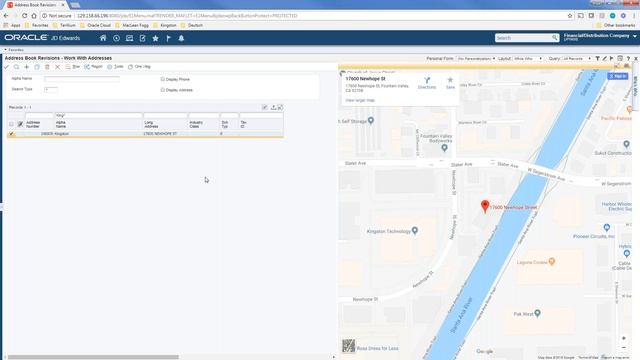Click the Sign in button on map

click(x=618, y=76)
